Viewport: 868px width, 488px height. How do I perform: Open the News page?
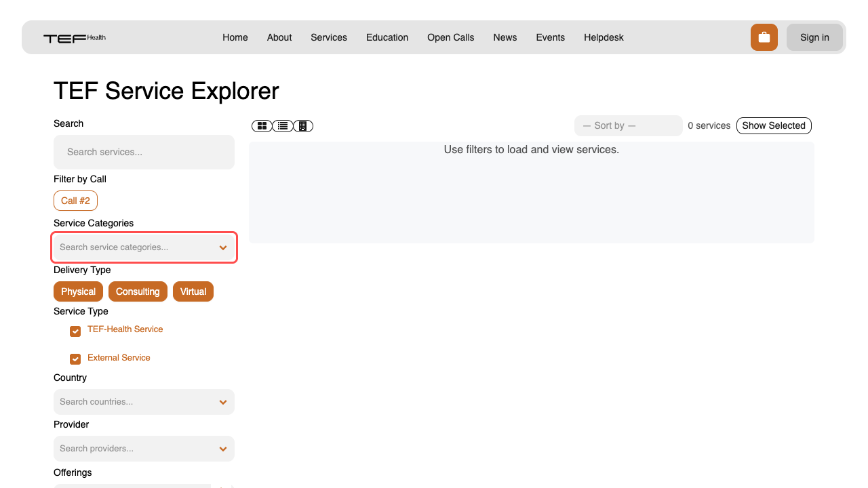coord(505,37)
